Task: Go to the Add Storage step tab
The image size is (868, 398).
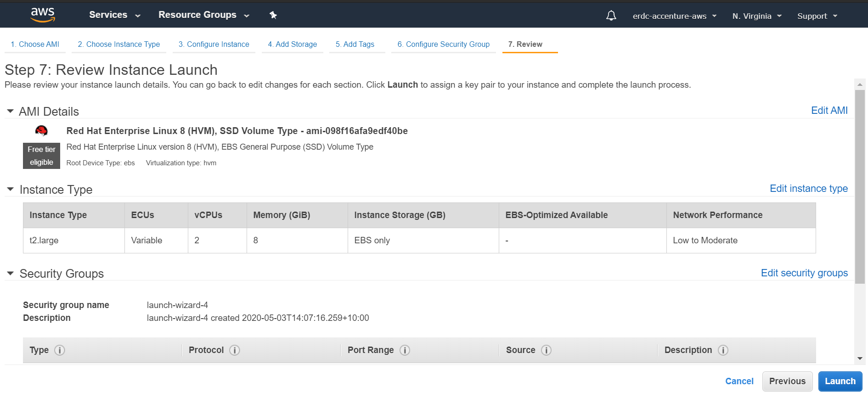Action: [x=293, y=44]
